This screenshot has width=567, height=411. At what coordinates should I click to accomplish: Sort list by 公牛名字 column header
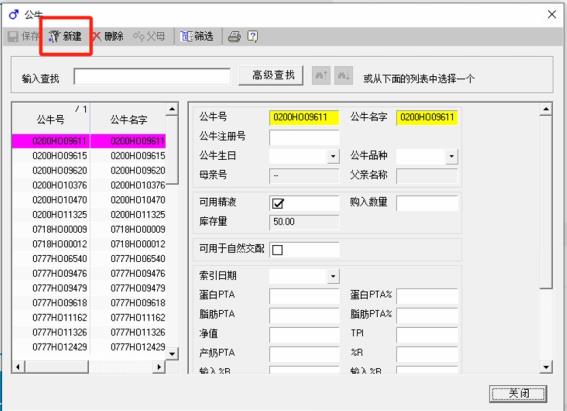point(128,119)
